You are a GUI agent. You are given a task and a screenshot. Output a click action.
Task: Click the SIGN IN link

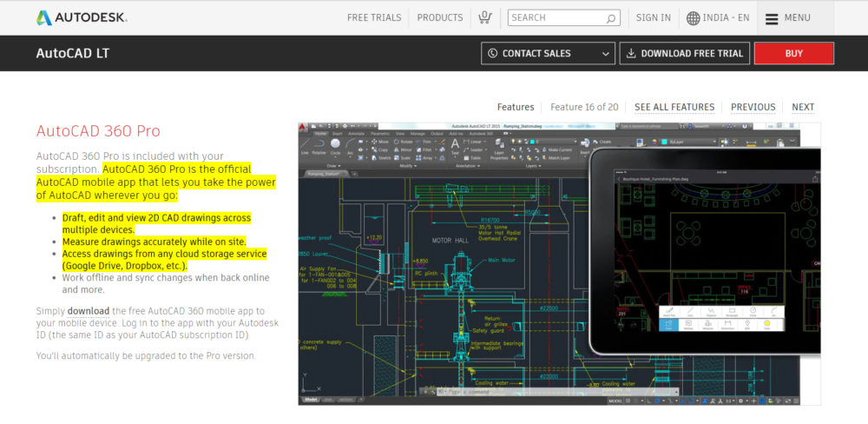pos(654,17)
